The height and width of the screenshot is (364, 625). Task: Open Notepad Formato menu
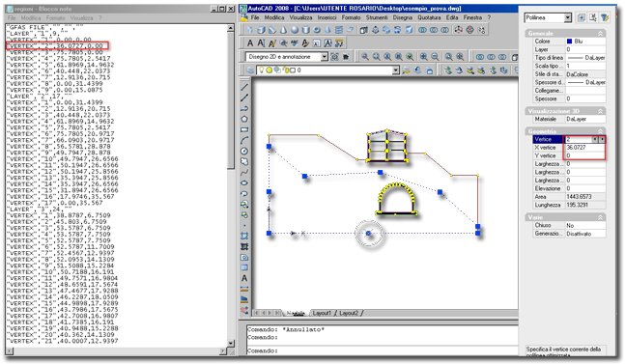pyautogui.click(x=55, y=18)
